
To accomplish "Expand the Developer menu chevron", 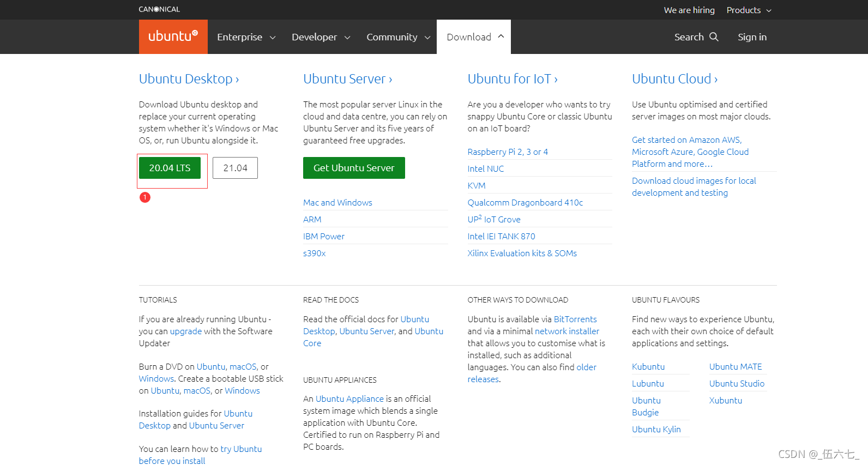I will 347,38.
